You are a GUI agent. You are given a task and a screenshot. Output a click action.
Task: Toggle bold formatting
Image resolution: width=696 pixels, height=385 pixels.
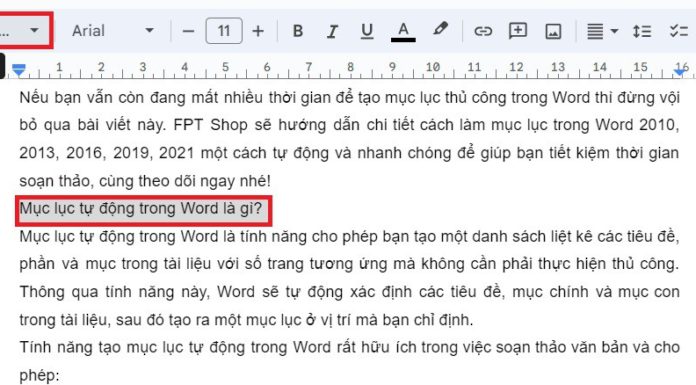click(x=298, y=31)
